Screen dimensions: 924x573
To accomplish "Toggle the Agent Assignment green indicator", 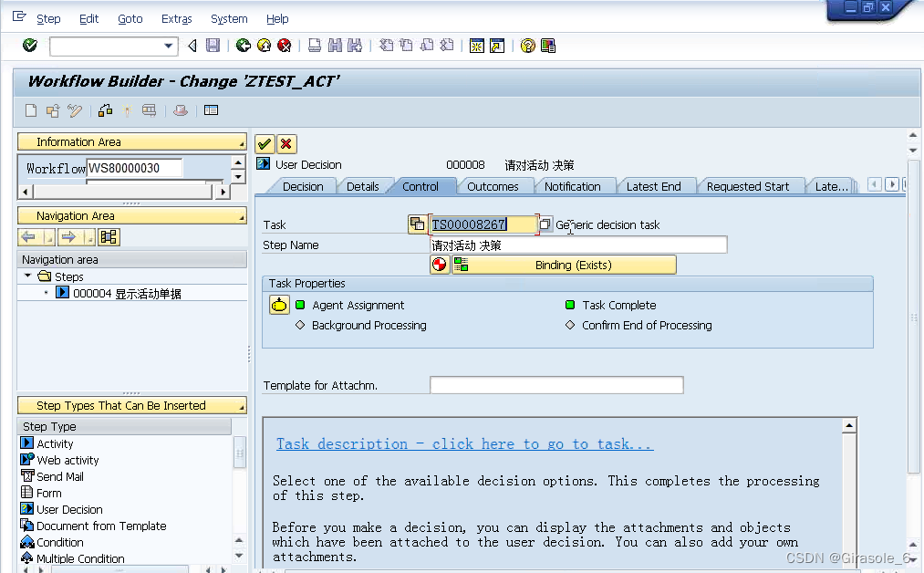I will click(x=300, y=305).
